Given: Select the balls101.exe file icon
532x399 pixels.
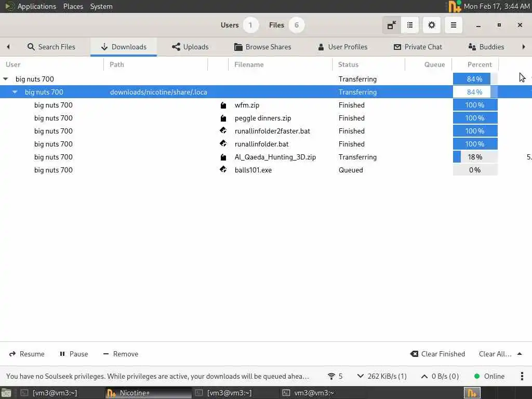Looking at the screenshot, I should pos(223,169).
